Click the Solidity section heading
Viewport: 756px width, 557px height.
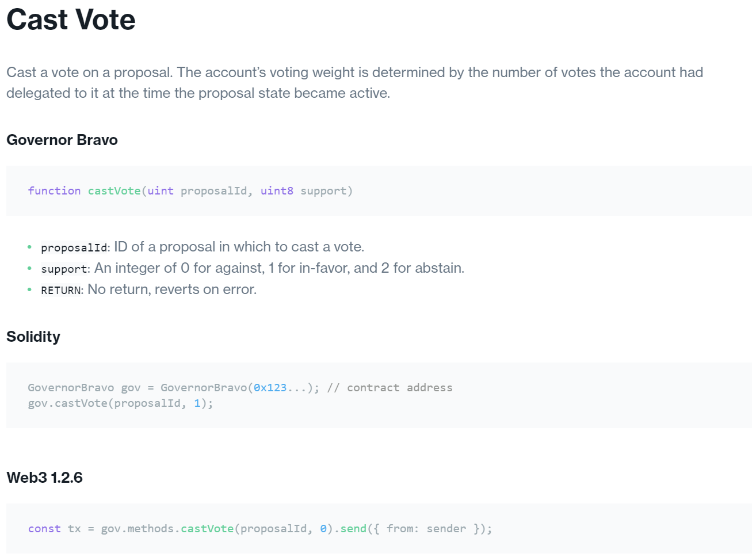pos(33,337)
